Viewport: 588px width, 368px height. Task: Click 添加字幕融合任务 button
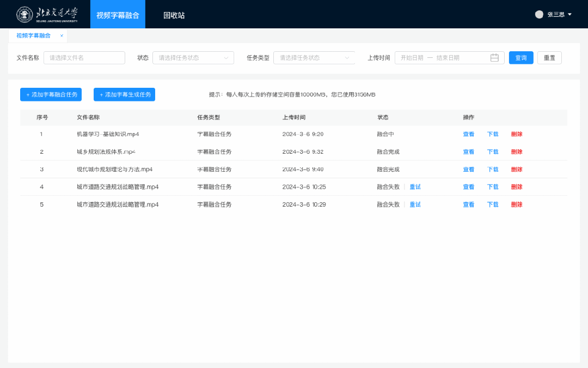tap(51, 95)
